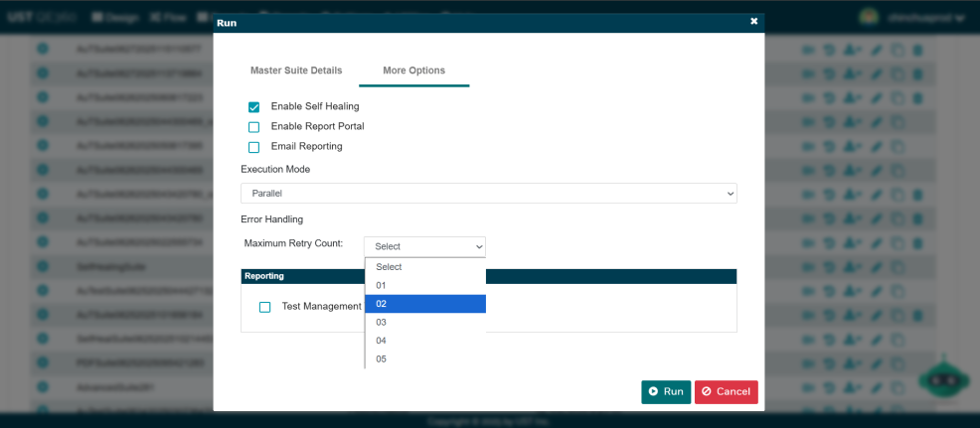Select the highlighted 02 retry option
The height and width of the screenshot is (428, 980).
click(x=424, y=304)
